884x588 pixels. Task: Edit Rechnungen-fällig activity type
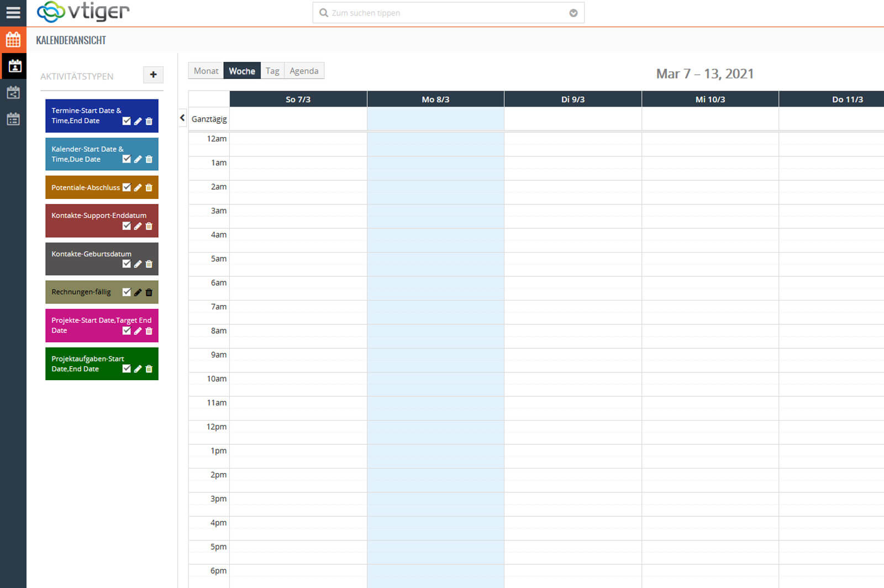(138, 292)
